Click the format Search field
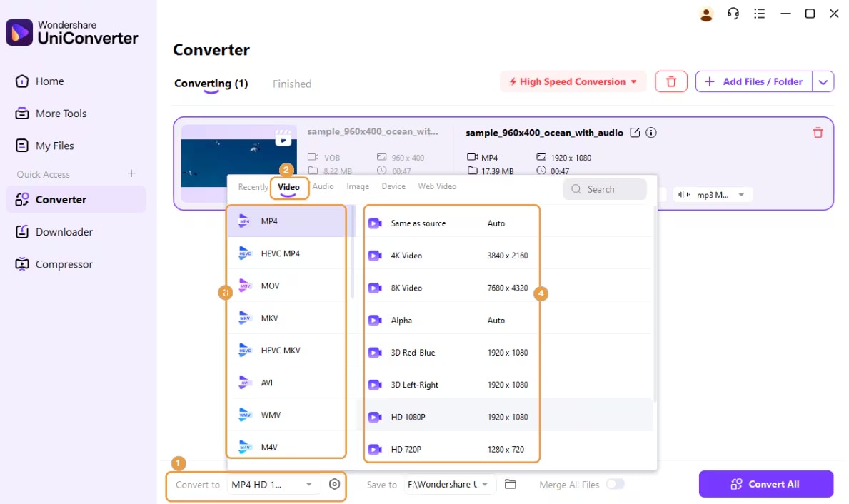The image size is (849, 504). tap(605, 189)
